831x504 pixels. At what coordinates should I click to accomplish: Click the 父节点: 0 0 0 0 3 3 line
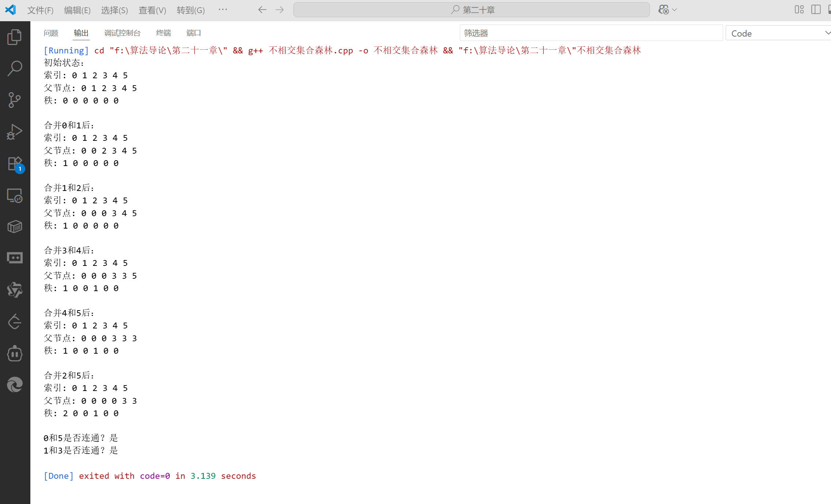pos(90,401)
